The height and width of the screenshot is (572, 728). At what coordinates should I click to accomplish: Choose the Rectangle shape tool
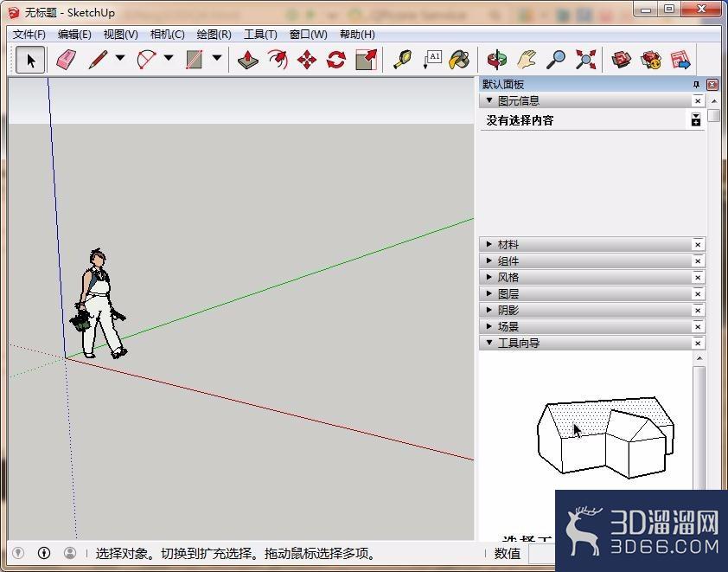pos(194,60)
